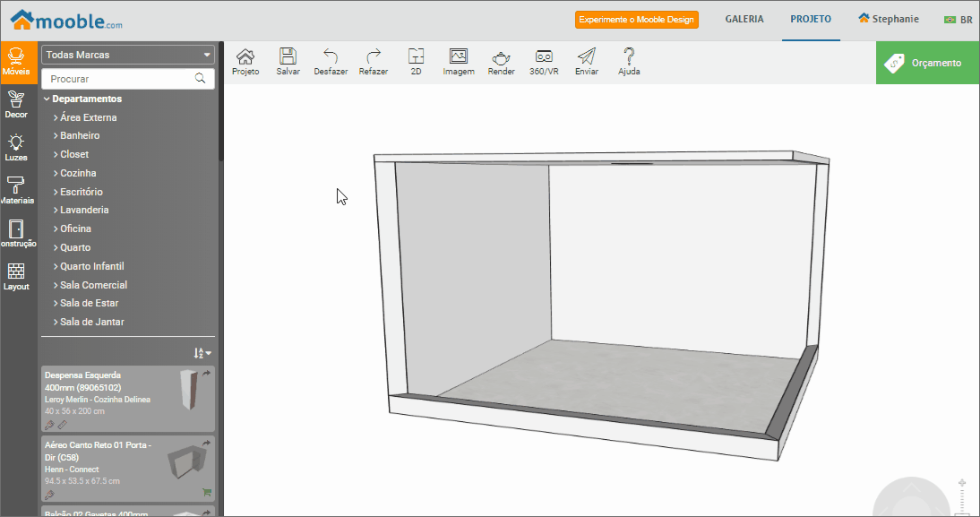Click 'Leroy Merlin - Cozinha Delinea' brand text
980x517 pixels.
98,399
